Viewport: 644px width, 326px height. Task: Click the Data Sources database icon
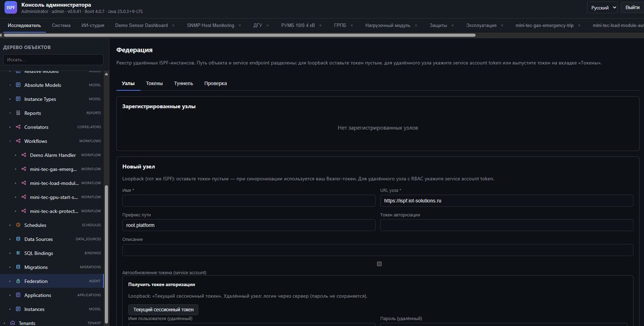click(x=19, y=239)
